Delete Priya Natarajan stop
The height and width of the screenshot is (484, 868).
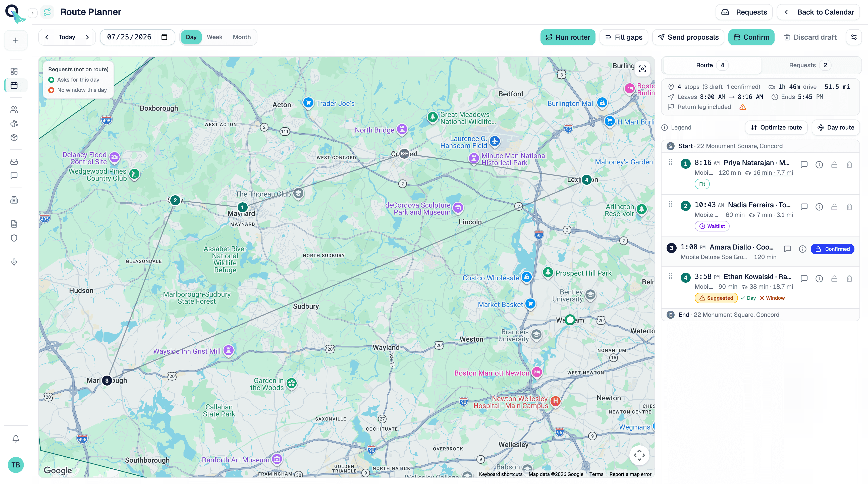[849, 165]
